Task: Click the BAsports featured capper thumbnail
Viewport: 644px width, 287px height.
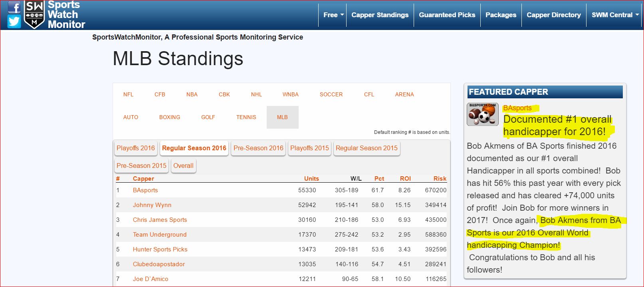Action: click(483, 114)
